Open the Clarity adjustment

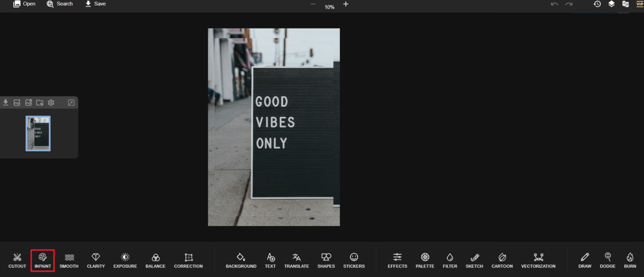[96, 260]
